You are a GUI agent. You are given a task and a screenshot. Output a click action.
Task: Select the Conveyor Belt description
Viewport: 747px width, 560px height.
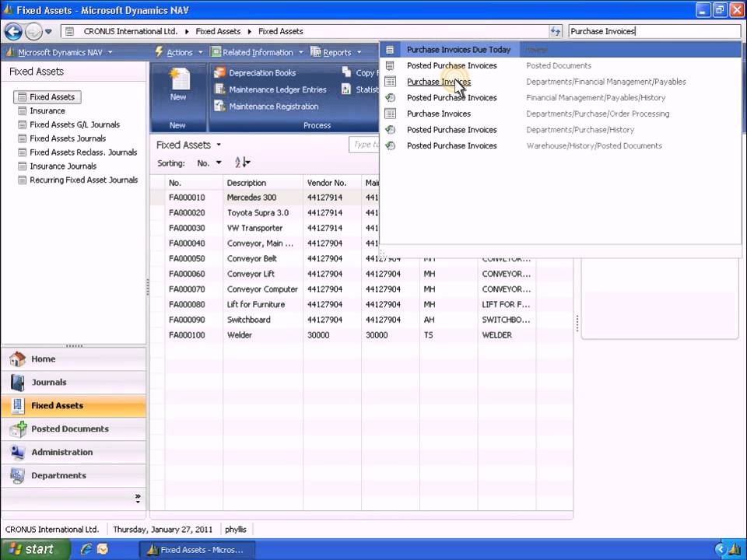pyautogui.click(x=251, y=258)
